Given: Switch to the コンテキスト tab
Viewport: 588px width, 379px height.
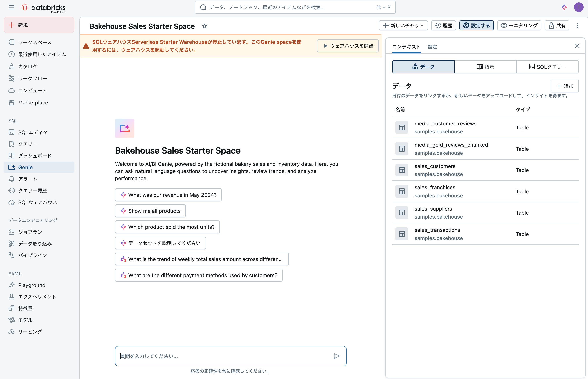Looking at the screenshot, I should click(x=406, y=47).
